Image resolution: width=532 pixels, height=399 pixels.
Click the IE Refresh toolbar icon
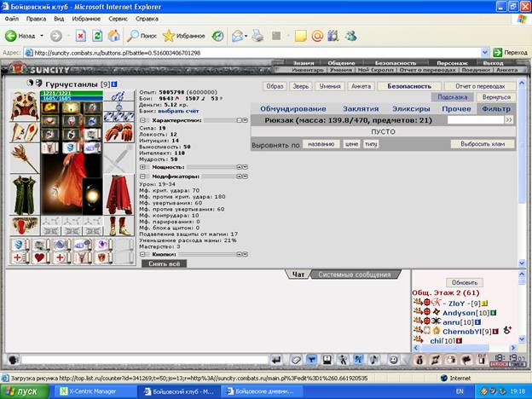[97, 36]
